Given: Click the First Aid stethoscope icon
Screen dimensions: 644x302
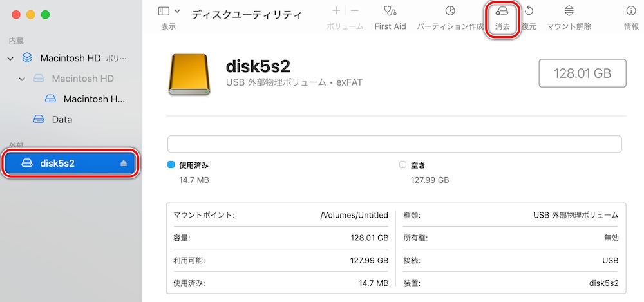Looking at the screenshot, I should pyautogui.click(x=390, y=11).
